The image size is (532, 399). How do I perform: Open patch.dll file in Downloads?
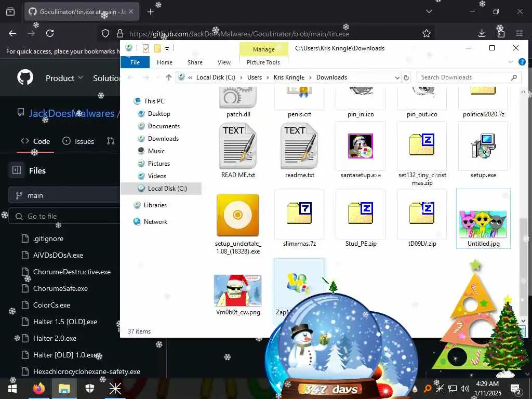click(238, 102)
